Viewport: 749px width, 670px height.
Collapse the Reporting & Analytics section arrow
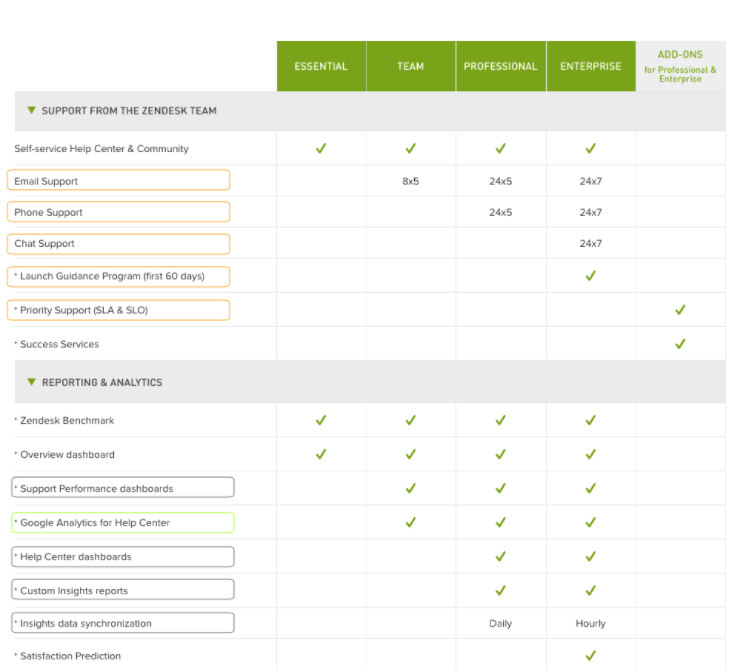point(32,382)
